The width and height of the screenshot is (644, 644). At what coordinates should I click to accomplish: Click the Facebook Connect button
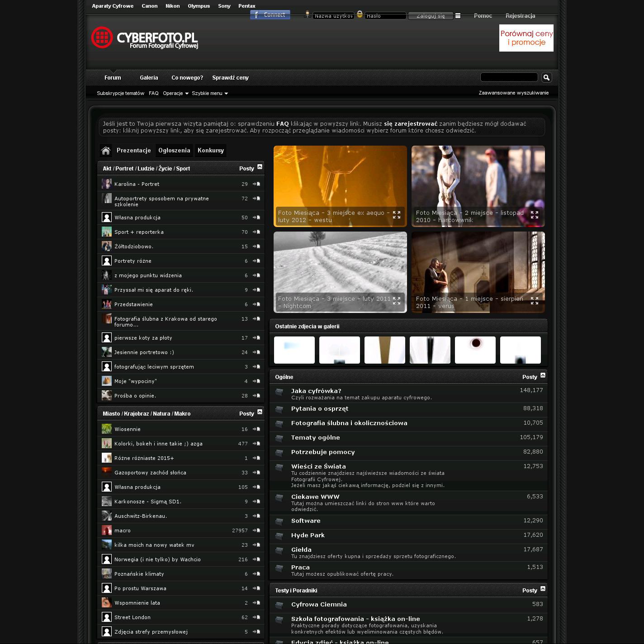tap(270, 15)
